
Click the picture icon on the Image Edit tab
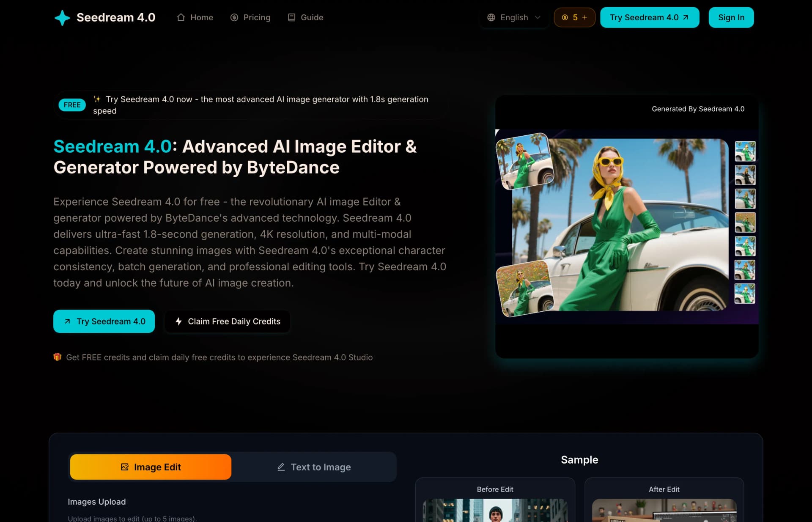[x=125, y=467]
